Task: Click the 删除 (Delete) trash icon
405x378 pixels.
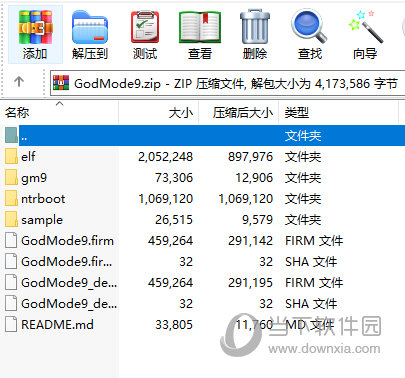Action: (255, 27)
